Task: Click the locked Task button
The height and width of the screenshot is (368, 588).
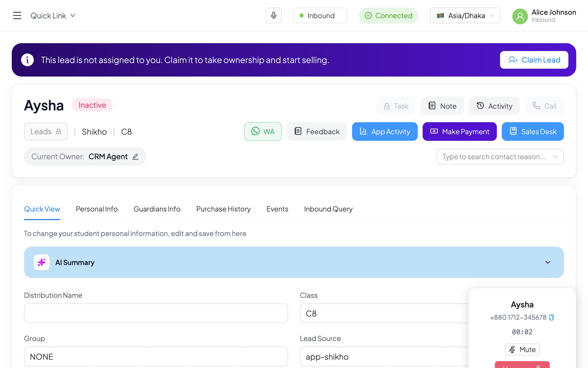Action: click(x=396, y=106)
